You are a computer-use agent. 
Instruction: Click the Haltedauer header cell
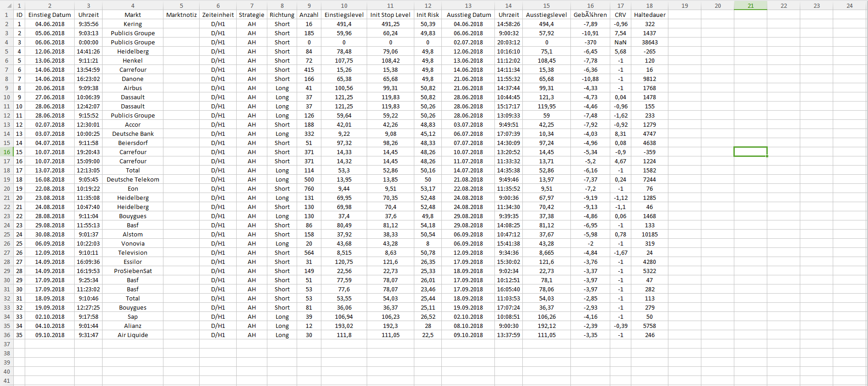click(x=650, y=15)
